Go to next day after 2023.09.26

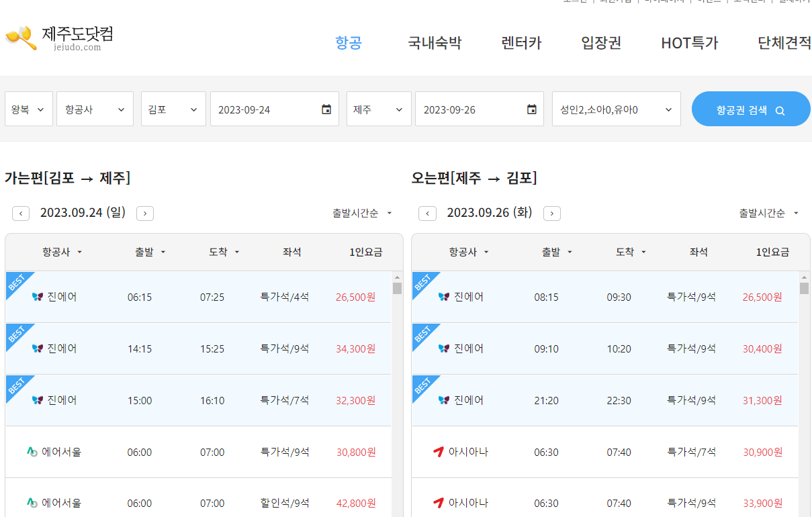pyautogui.click(x=552, y=214)
